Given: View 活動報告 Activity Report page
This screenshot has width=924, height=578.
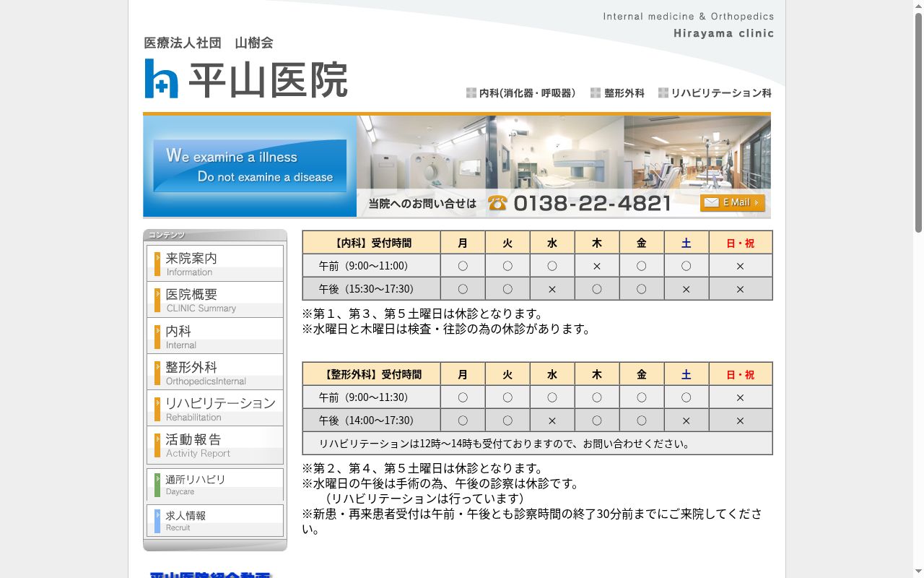Looking at the screenshot, I should coord(215,445).
